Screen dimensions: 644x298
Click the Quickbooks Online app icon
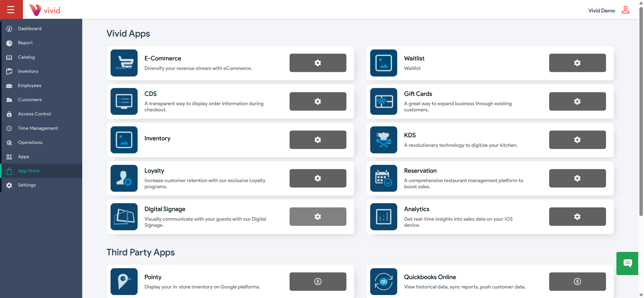click(383, 281)
